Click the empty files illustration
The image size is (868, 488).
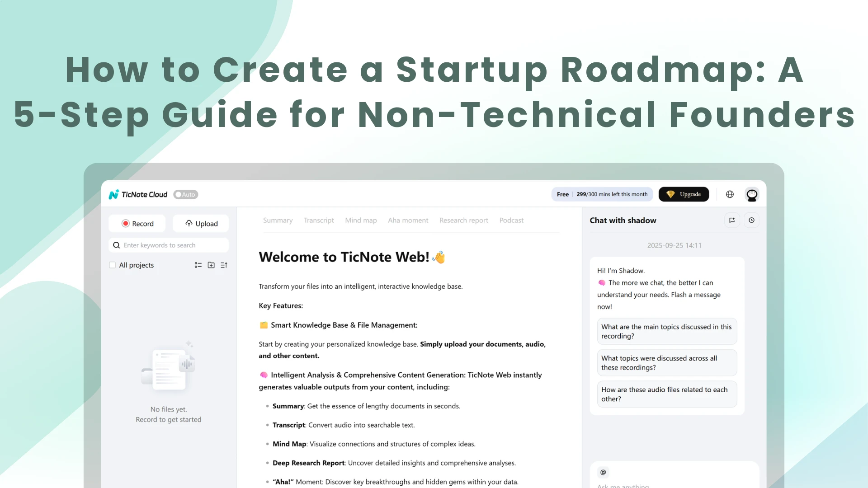point(168,367)
